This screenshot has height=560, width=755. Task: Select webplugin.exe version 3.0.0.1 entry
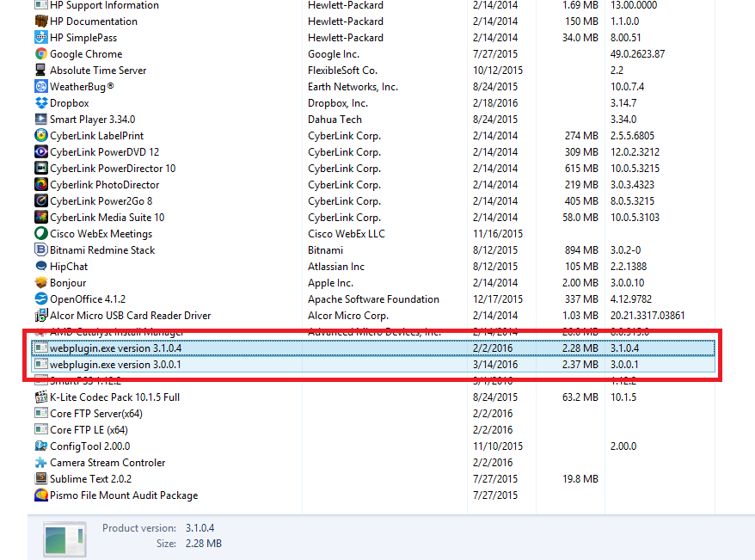(373, 365)
